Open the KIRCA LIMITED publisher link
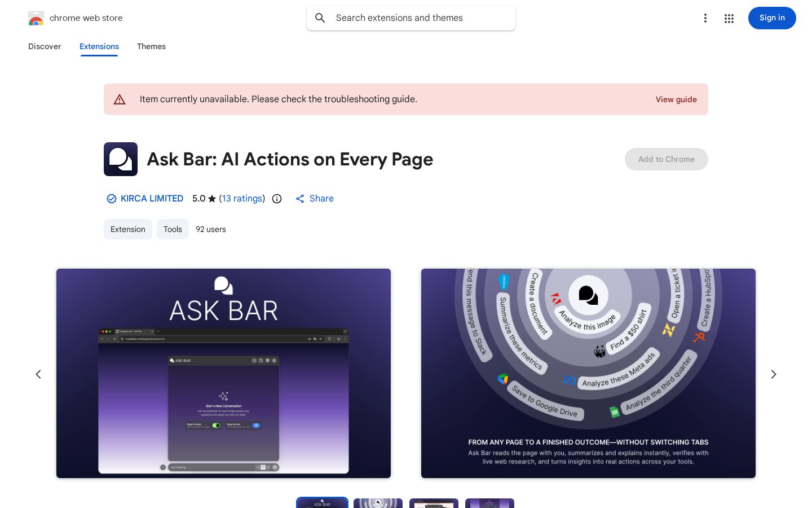Image resolution: width=812 pixels, height=508 pixels. coord(152,199)
